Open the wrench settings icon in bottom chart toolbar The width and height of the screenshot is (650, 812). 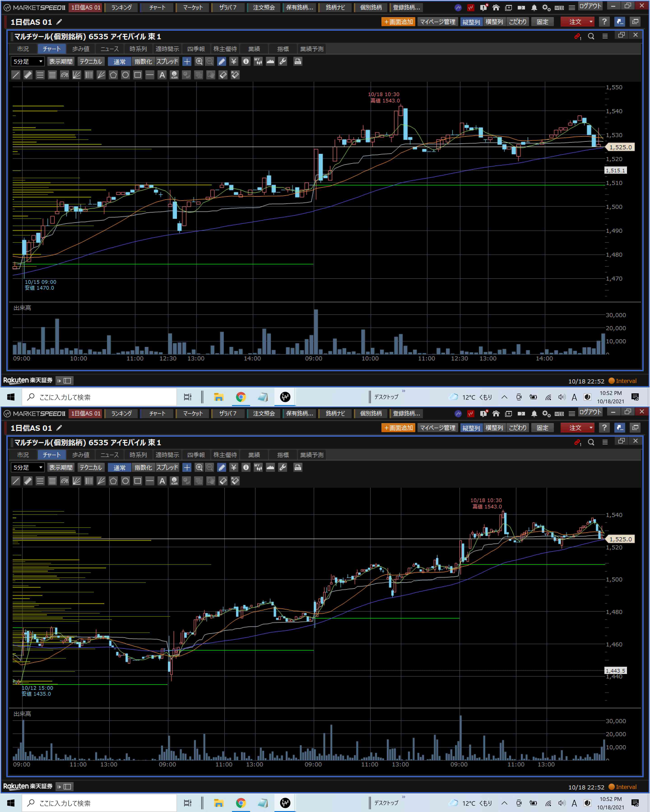pos(283,467)
